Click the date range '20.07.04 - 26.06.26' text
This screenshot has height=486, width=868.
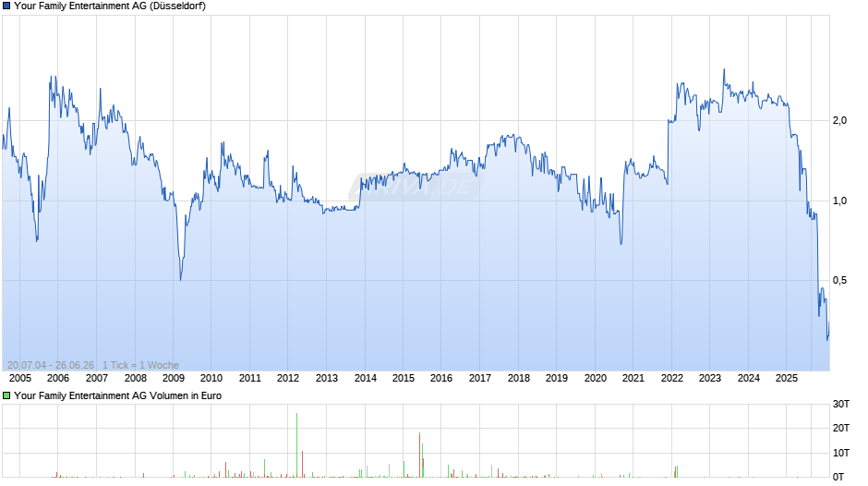(x=51, y=365)
